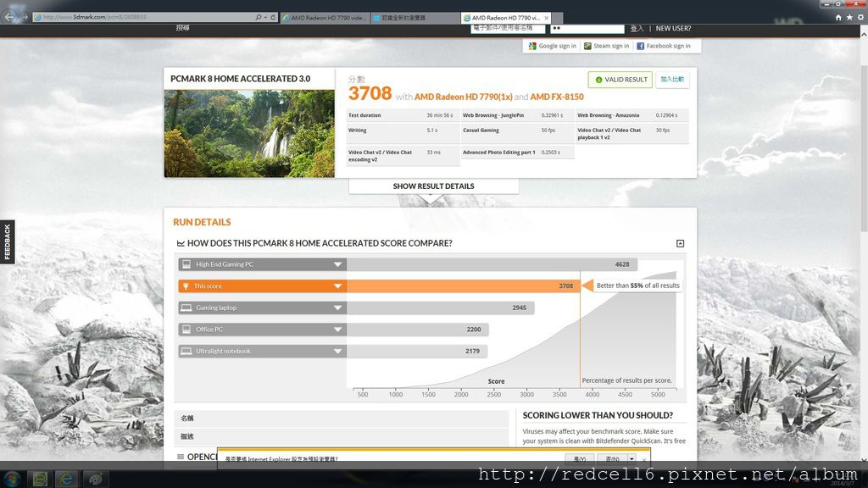Open Internet Explorer from the taskbar
868x488 pixels.
coord(66,479)
